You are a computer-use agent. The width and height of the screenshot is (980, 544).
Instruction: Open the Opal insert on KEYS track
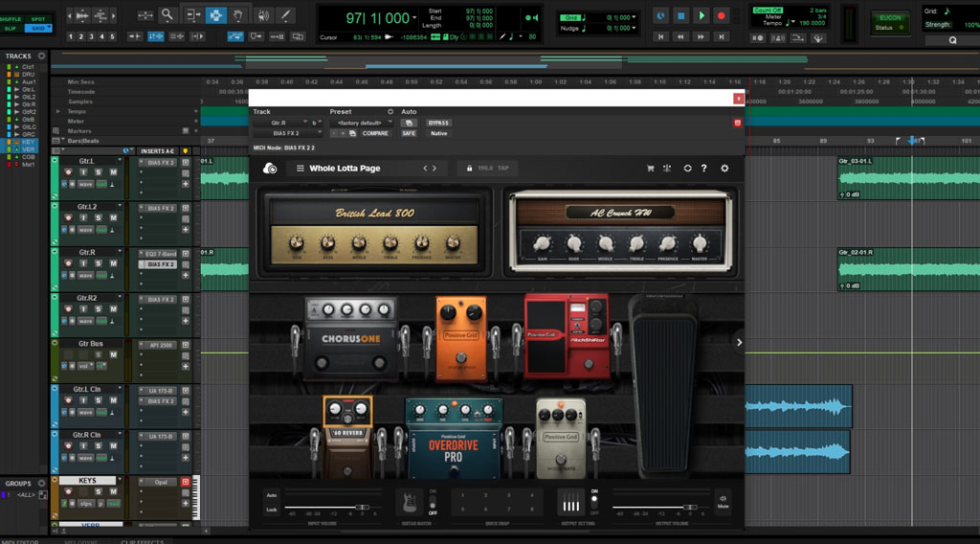[161, 482]
